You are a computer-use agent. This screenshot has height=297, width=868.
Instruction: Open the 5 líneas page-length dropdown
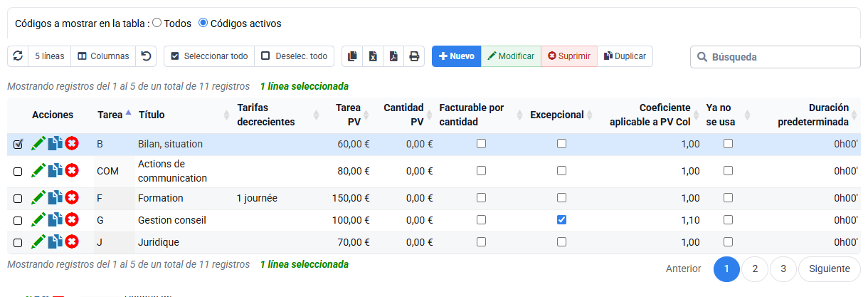49,56
